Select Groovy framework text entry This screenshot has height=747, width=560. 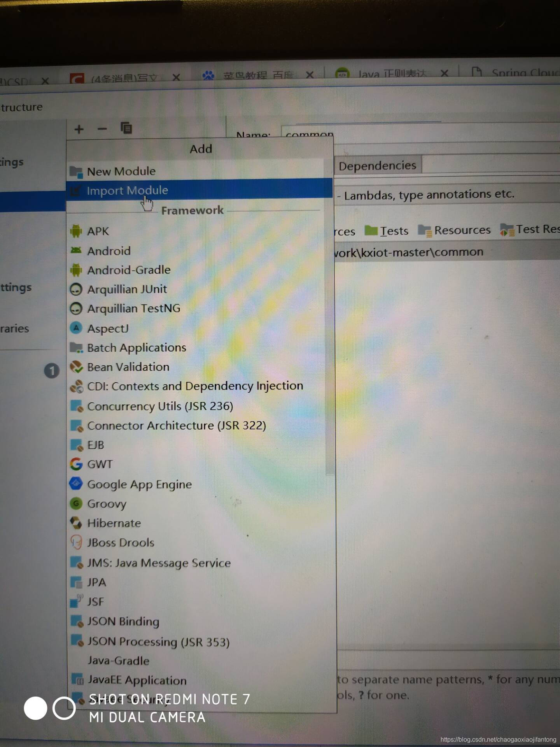point(107,504)
